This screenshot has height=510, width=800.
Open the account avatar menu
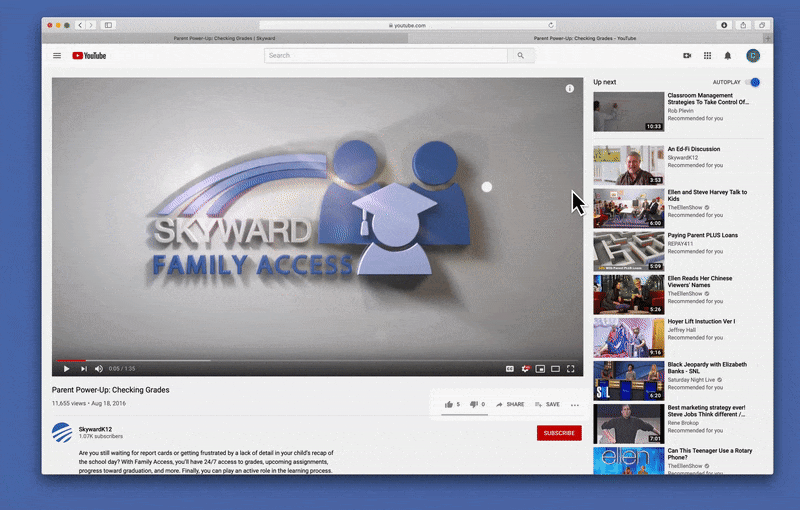[753, 56]
